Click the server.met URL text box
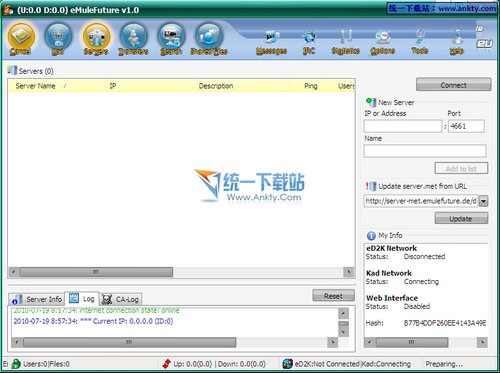 (421, 201)
